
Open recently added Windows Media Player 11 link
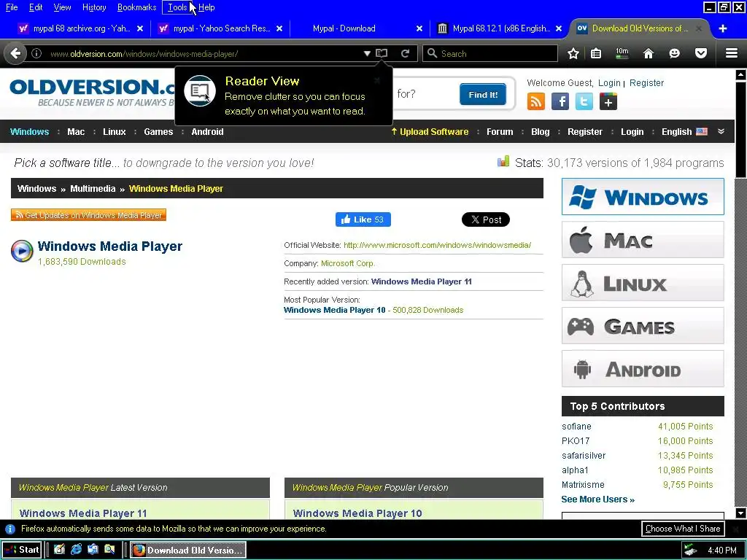(x=422, y=281)
